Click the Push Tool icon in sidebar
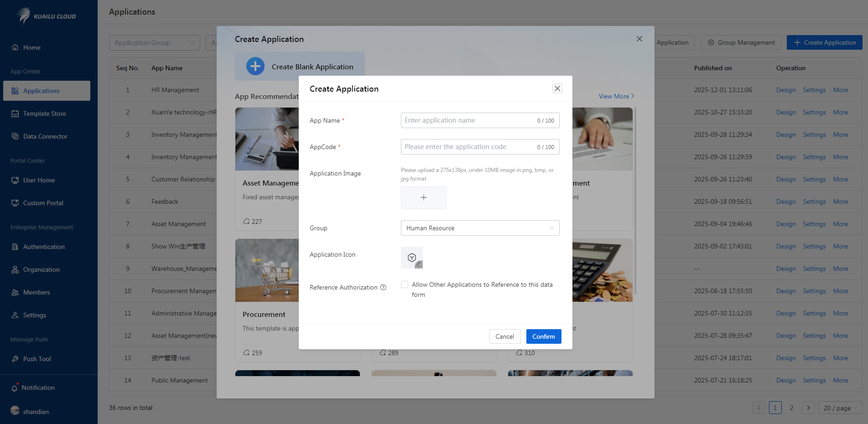 (15, 359)
